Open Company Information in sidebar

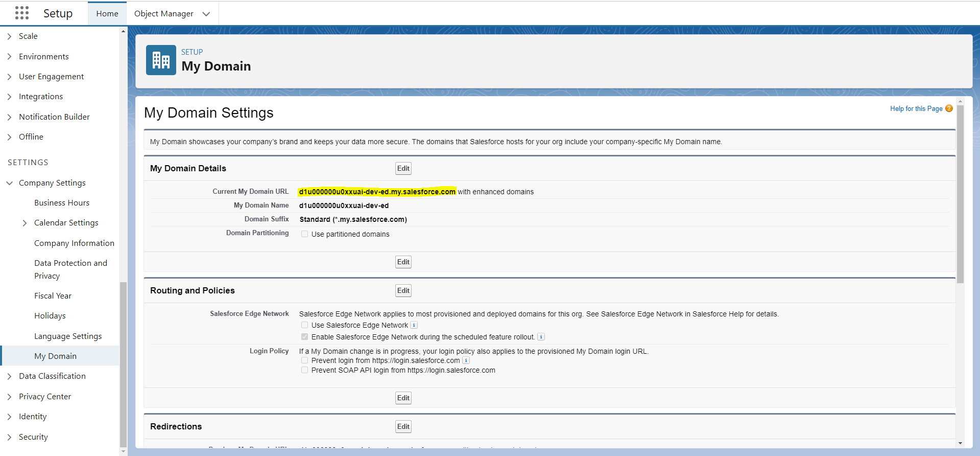tap(74, 243)
